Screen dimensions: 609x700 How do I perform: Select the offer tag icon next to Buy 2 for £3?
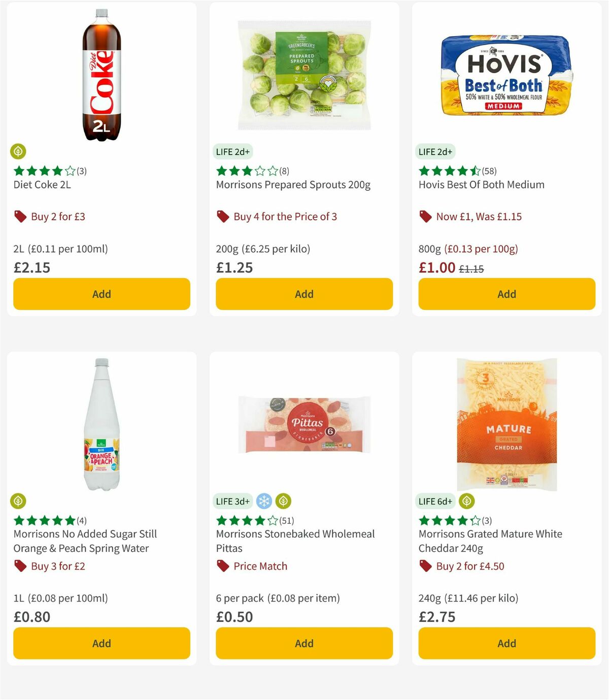click(20, 217)
